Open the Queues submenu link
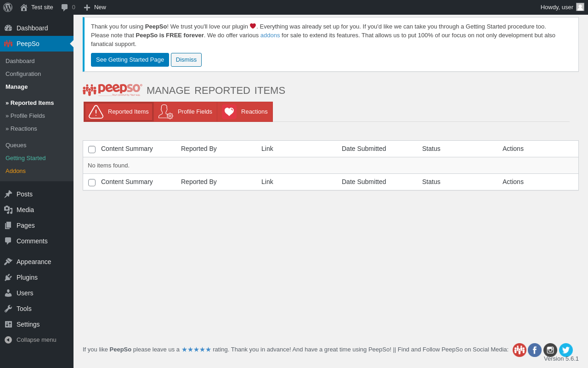 [x=16, y=145]
